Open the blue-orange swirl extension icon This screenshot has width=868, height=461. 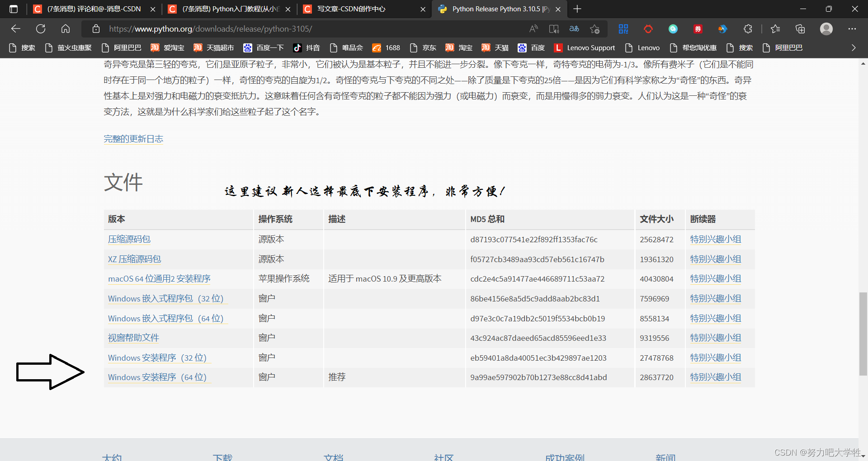coord(722,29)
